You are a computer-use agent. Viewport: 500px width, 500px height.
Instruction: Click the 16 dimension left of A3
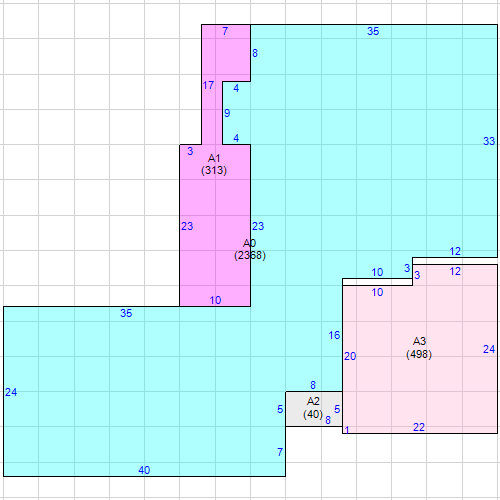334,335
